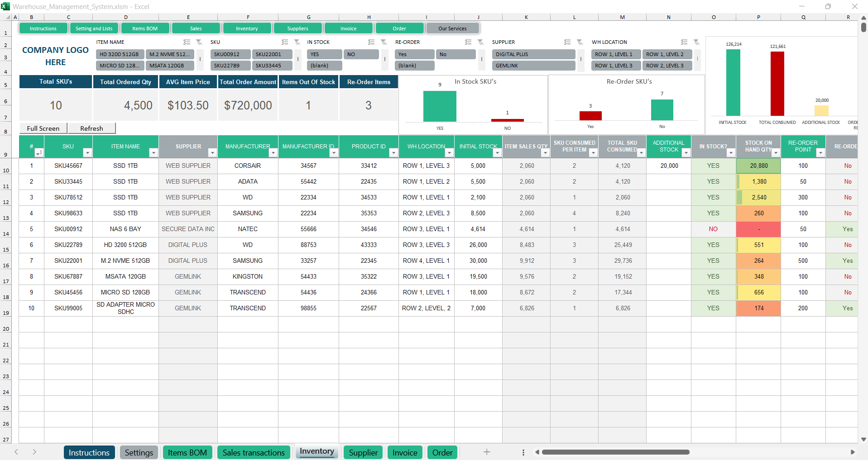The width and height of the screenshot is (868, 460).
Task: Open the SKU column filter dropdown
Action: [x=87, y=153]
